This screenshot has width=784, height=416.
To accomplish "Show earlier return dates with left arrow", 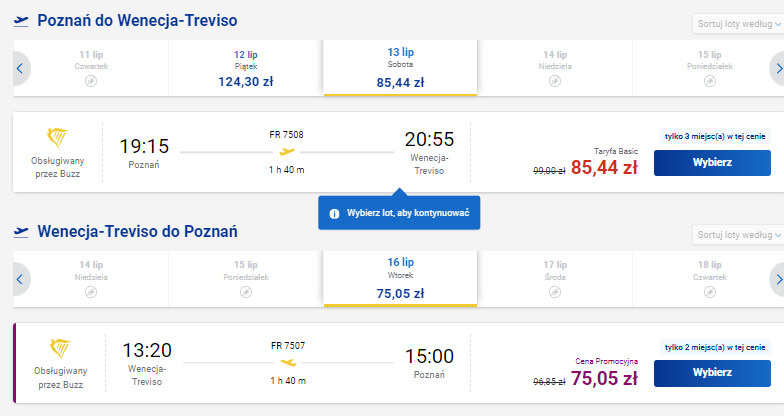I will tap(20, 279).
